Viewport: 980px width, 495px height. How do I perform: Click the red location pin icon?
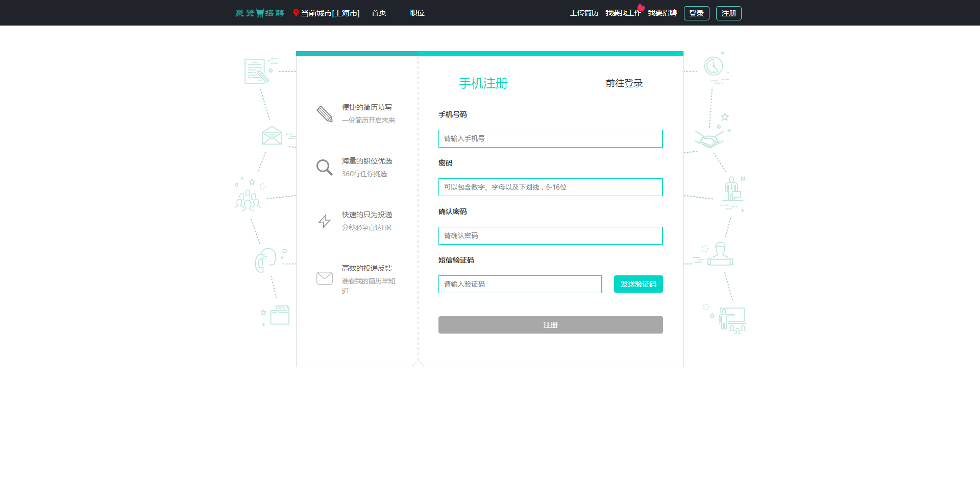point(296,13)
